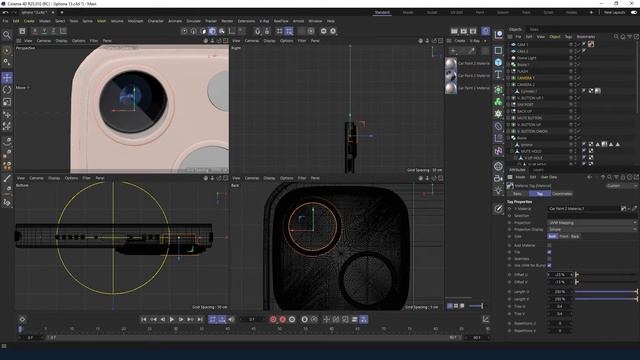640x360 pixels.
Task: Click the Autokeying button
Action: (x=282, y=320)
